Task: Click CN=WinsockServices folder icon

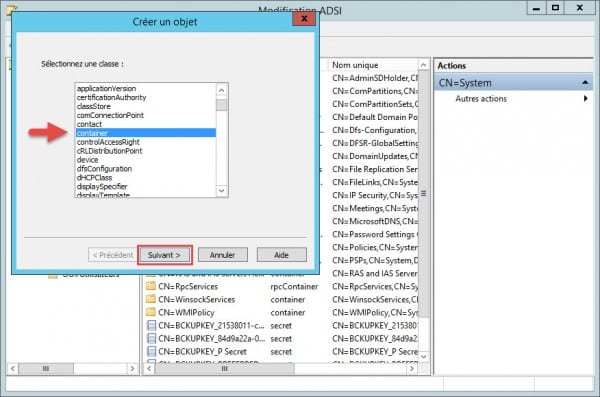Action: pyautogui.click(x=151, y=299)
